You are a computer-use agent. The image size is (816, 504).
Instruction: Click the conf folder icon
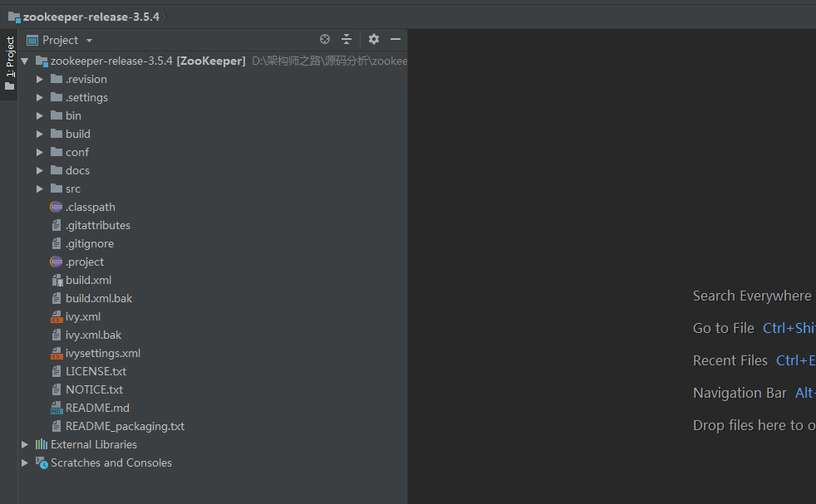point(57,151)
